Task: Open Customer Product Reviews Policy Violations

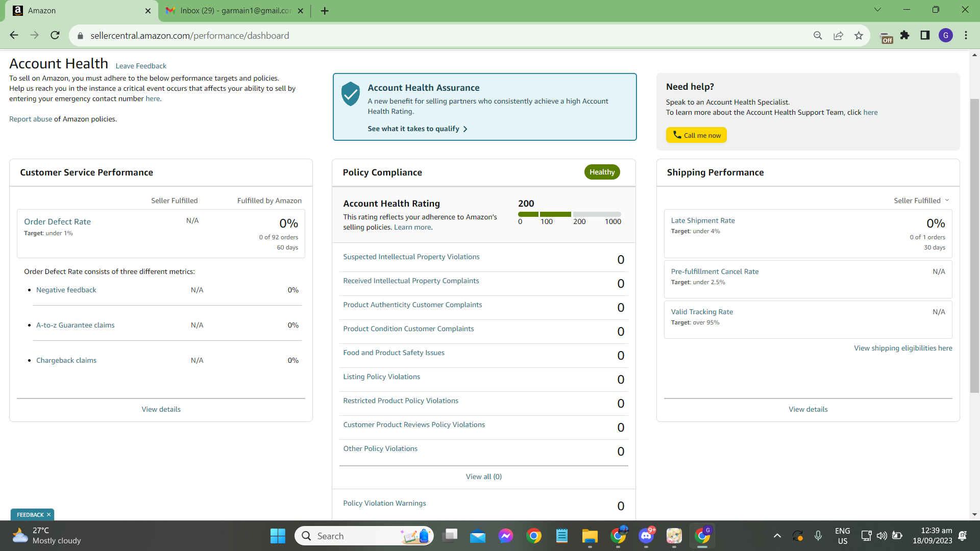Action: pyautogui.click(x=414, y=424)
